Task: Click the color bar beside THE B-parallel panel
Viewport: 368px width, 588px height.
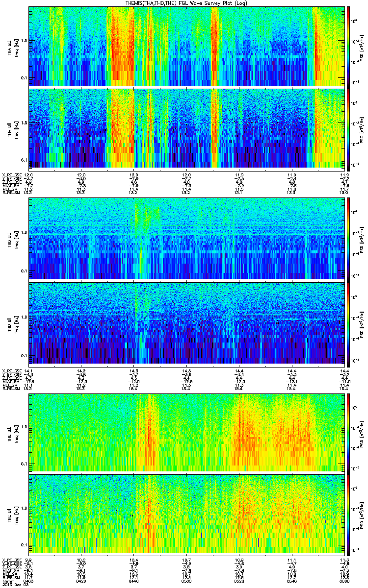Action: pyautogui.click(x=349, y=514)
